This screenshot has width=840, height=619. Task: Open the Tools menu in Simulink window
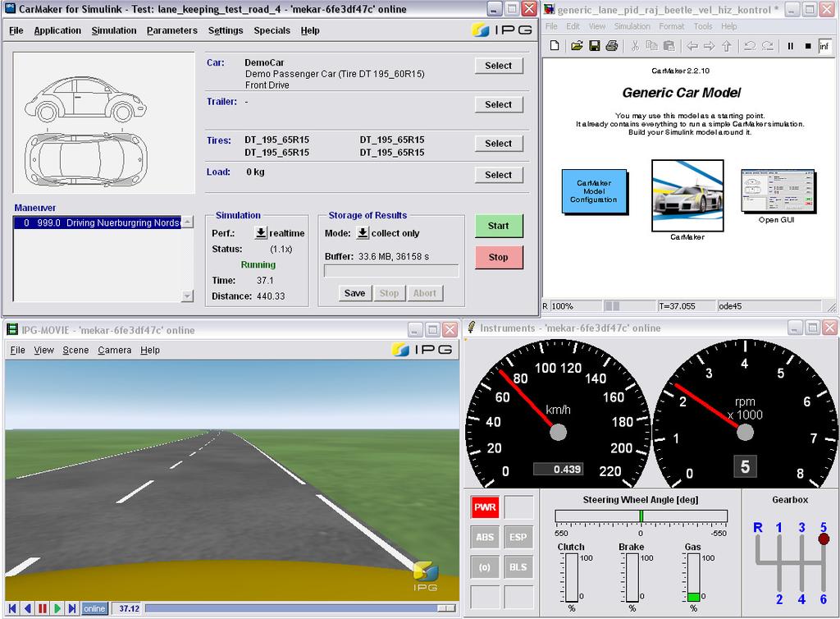click(x=703, y=26)
